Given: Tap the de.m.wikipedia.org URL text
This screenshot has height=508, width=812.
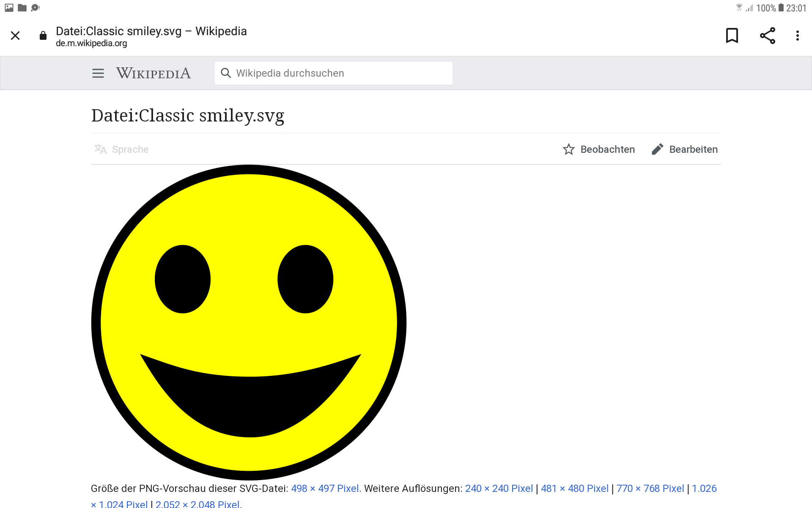Looking at the screenshot, I should [x=91, y=43].
